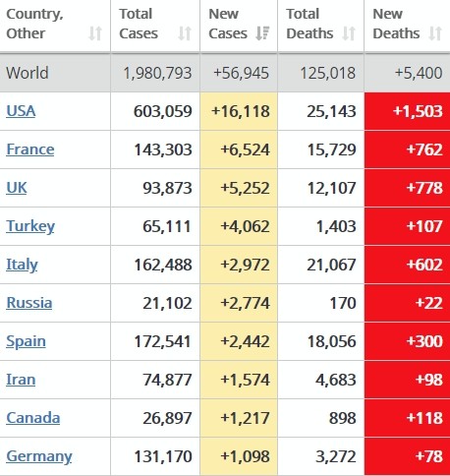This screenshot has width=450, height=476.
Task: Sort by Total Deaths arrows icon
Action: pyautogui.click(x=349, y=33)
